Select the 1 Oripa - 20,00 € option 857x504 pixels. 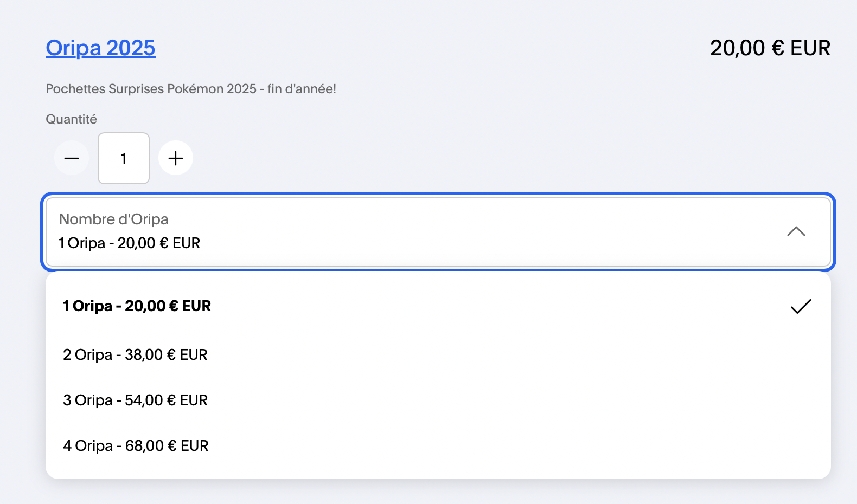pos(137,306)
